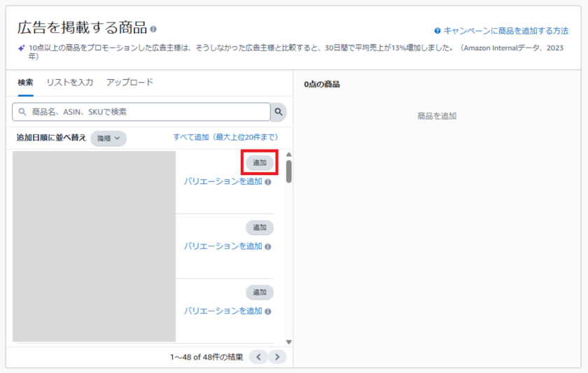
Task: Click help icon next to キャンペーンに商品を追加する方法
Action: [437, 31]
